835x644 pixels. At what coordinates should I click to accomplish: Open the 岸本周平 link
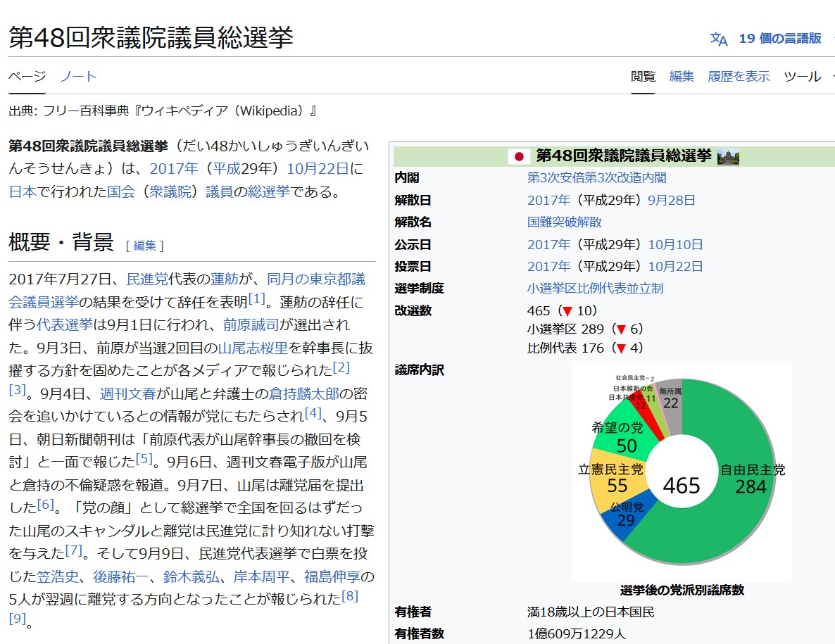(261, 576)
